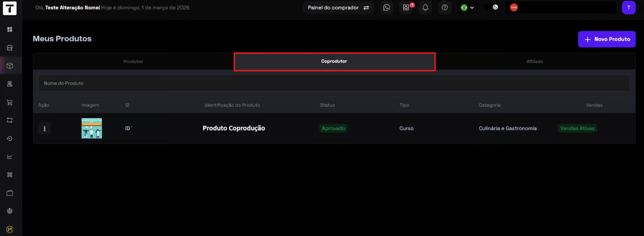The width and height of the screenshot is (644, 236).
Task: Switch to Painel do comprador
Action: coord(338,7)
